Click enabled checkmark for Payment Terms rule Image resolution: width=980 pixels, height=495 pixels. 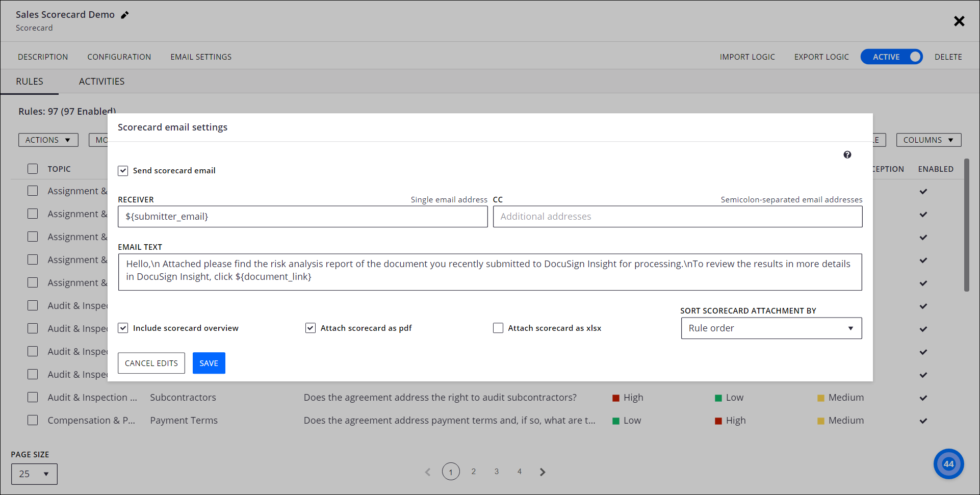[923, 421]
